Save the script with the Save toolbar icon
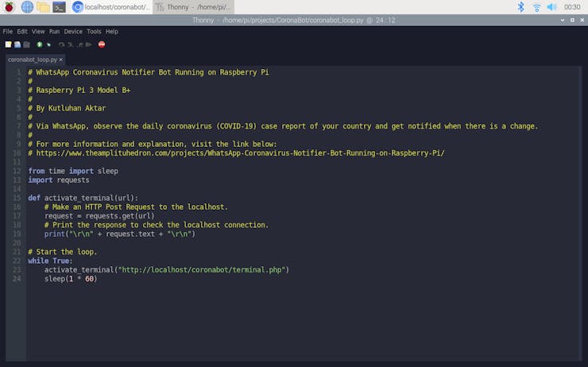588x367 pixels. [26, 44]
